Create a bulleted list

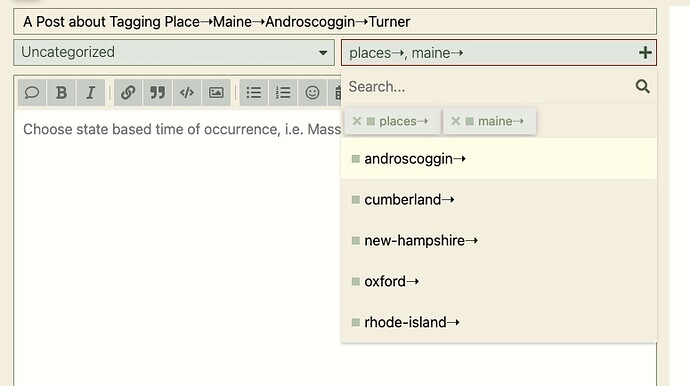coord(254,93)
